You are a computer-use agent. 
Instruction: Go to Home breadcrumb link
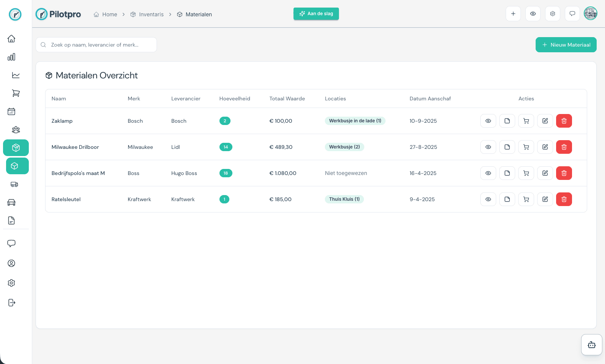(105, 14)
